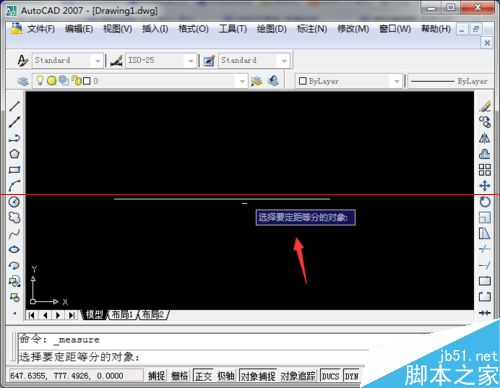Toggle 极轴 polar tracking
The image size is (500, 388).
point(226,376)
